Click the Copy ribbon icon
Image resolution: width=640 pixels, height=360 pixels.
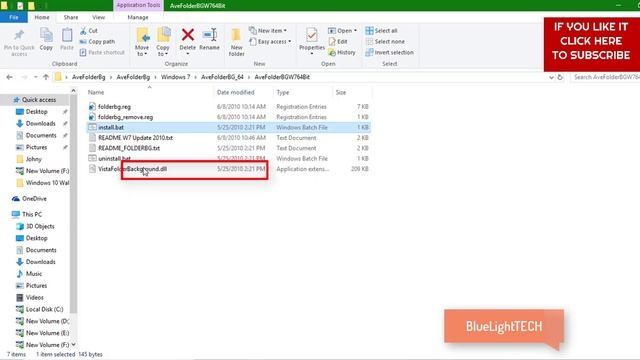46,35
